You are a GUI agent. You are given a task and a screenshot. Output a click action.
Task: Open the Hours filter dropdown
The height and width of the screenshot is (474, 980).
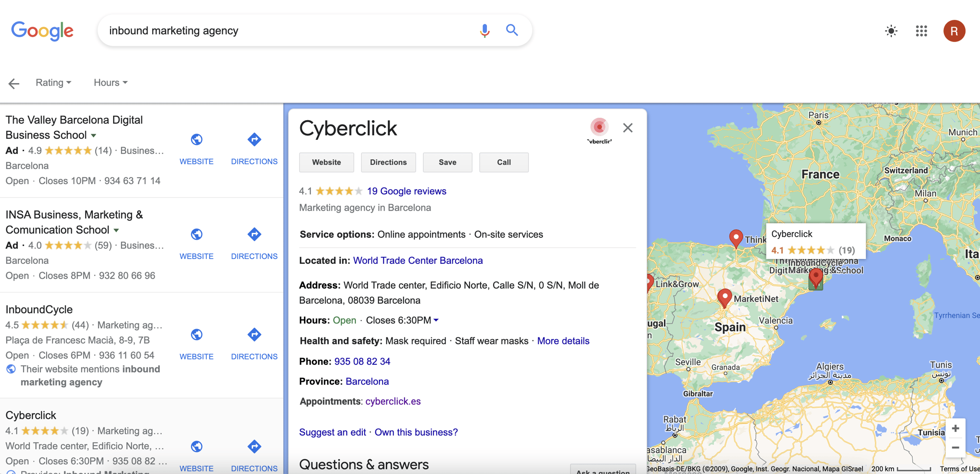click(x=110, y=82)
